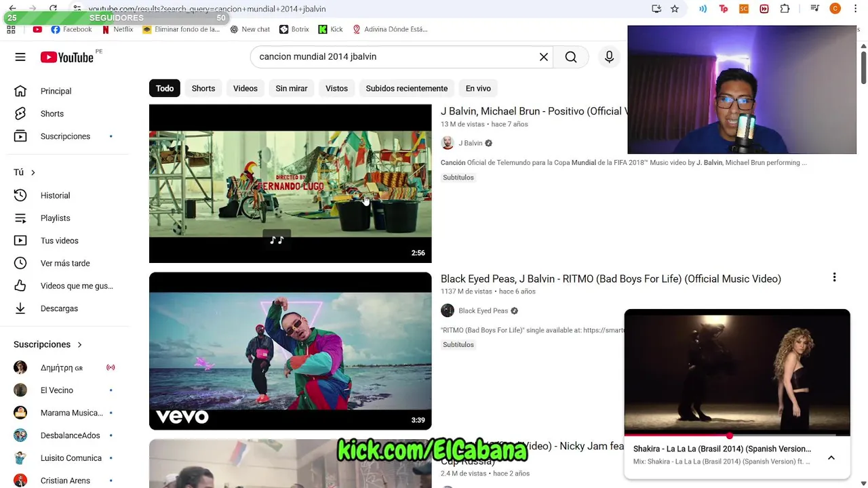Open the browser extensions puzzle icon

coord(785,9)
